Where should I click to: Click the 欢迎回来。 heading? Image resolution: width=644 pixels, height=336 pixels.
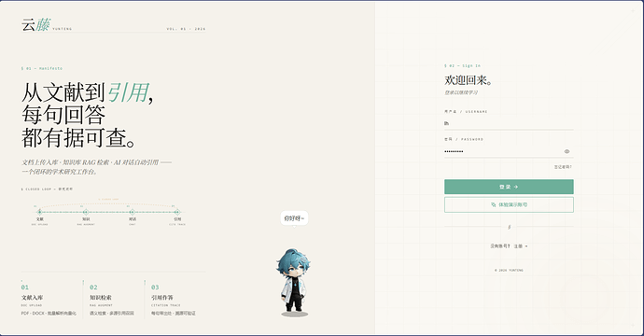(469, 79)
